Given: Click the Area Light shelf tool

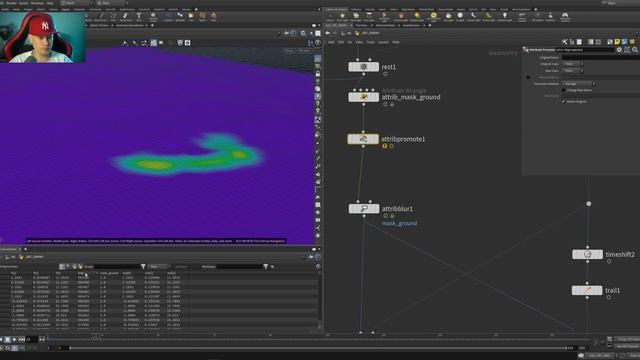Looking at the screenshot, I should point(369,16).
